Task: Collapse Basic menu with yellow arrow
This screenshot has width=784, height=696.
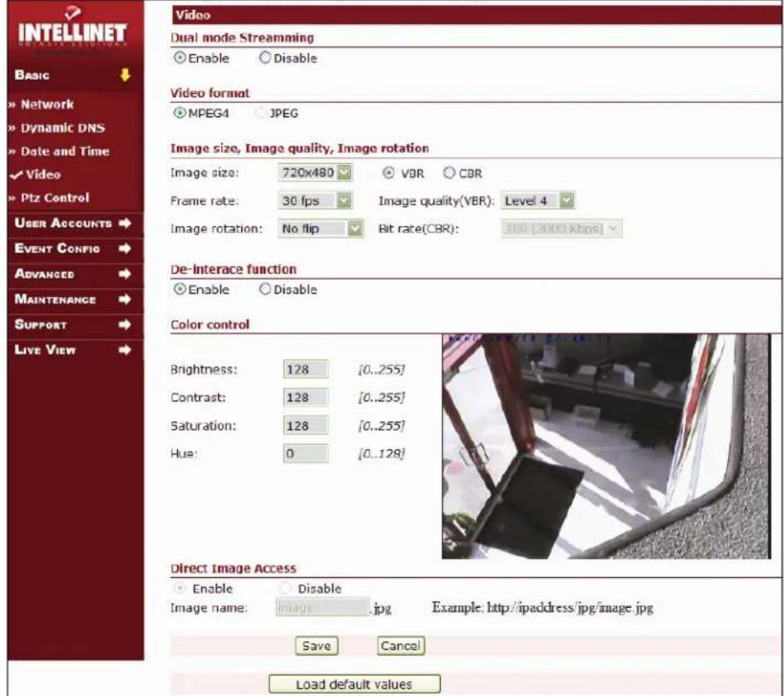Action: [x=125, y=75]
